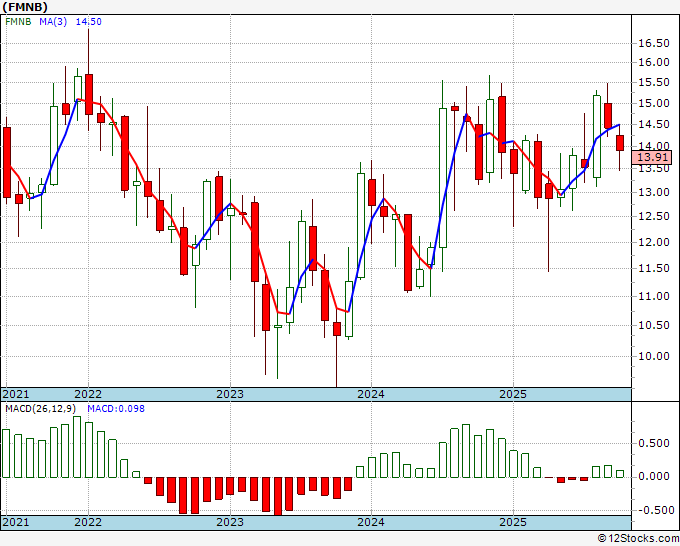Select the (FMNB) chart title

[x=25, y=7]
